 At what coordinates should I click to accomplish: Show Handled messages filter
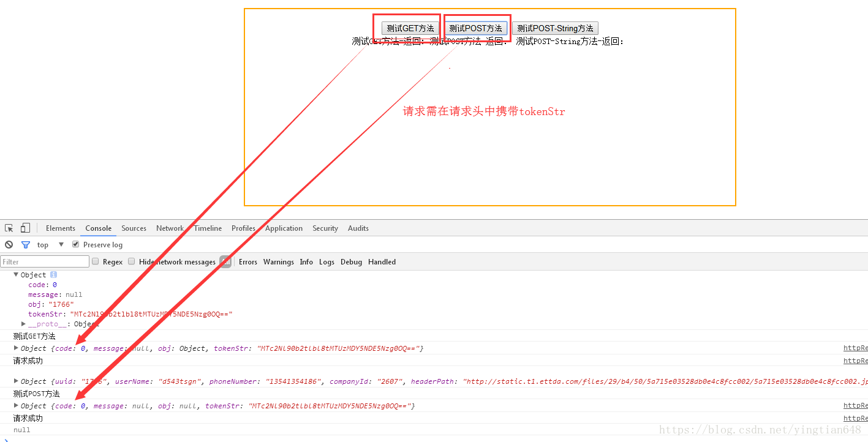[382, 262]
